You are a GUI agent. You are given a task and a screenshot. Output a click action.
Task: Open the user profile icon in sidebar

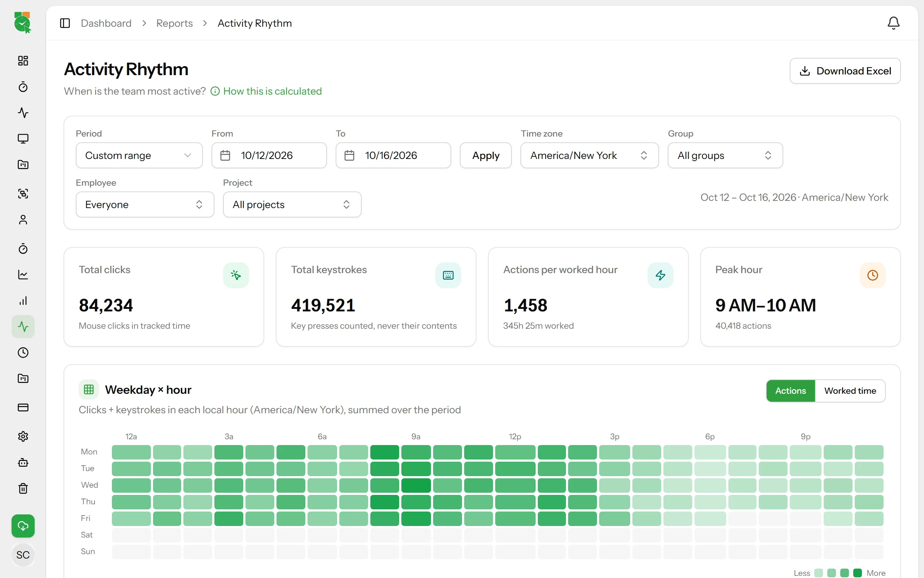click(23, 220)
